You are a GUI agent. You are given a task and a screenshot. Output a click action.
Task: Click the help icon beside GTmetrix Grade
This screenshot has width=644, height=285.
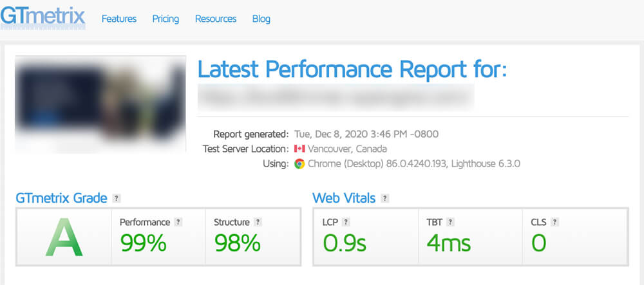pos(117,199)
